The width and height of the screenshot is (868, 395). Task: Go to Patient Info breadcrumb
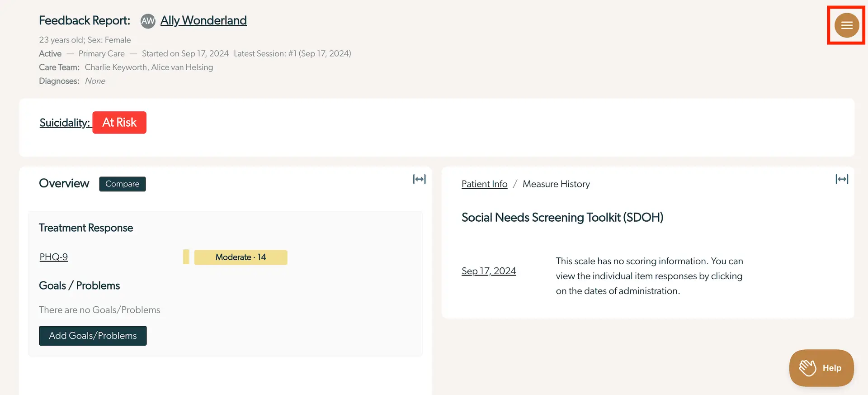pos(484,184)
